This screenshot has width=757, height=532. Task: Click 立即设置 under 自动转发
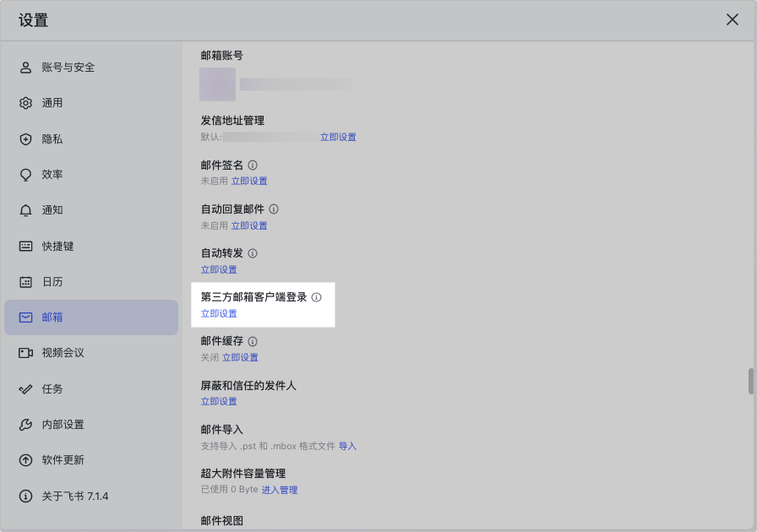click(219, 269)
